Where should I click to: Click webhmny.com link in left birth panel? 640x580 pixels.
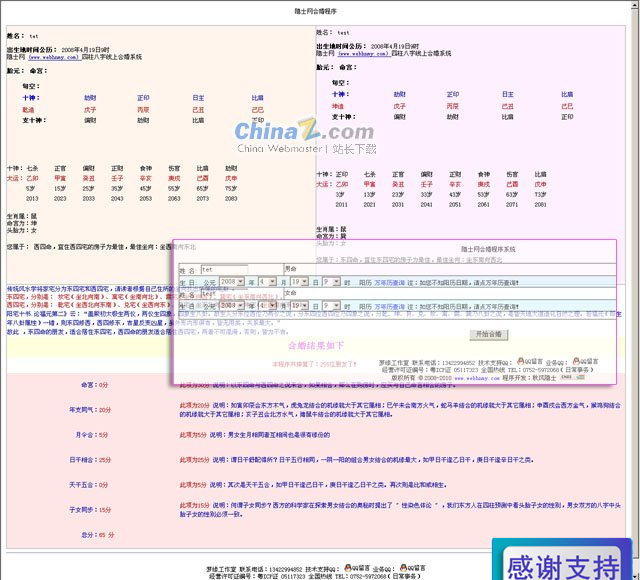[53, 57]
